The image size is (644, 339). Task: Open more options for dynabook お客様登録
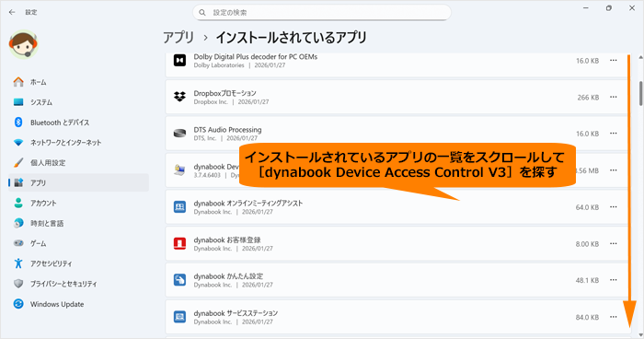tap(614, 243)
